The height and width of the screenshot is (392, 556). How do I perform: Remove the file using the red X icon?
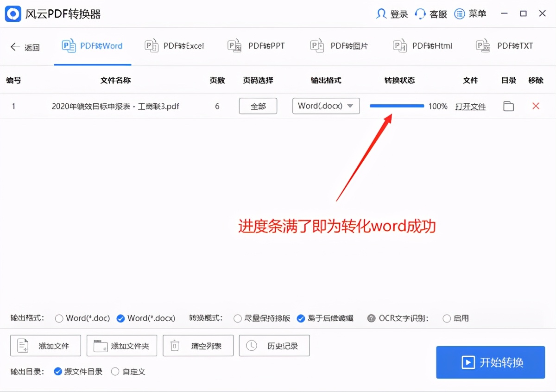pyautogui.click(x=535, y=106)
